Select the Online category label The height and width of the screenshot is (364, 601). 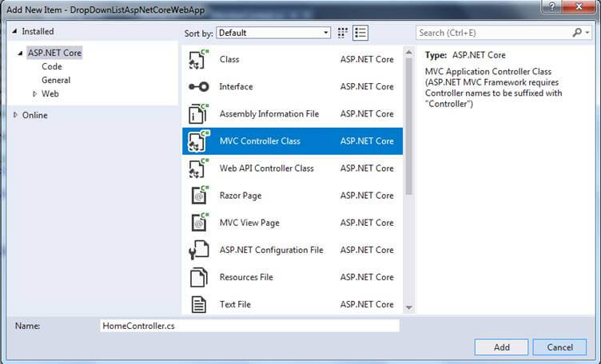[35, 115]
